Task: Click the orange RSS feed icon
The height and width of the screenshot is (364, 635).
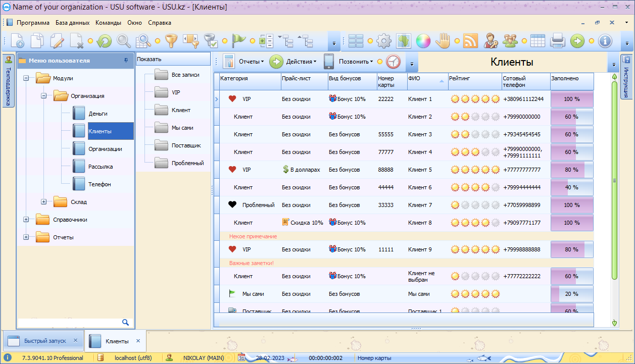Action: click(x=470, y=41)
